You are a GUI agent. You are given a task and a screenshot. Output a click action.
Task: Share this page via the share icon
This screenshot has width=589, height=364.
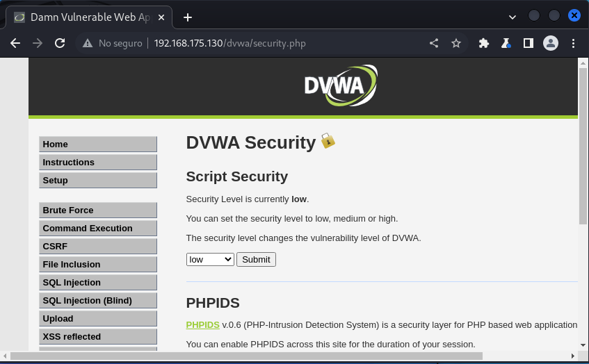[x=434, y=43]
